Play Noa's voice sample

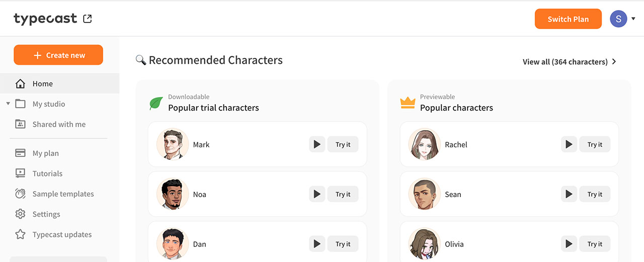317,194
